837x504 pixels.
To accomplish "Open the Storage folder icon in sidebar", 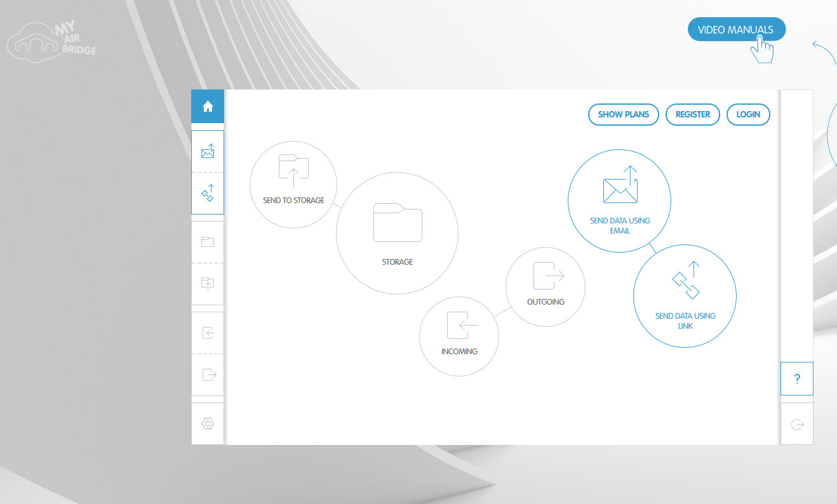I will [x=207, y=241].
